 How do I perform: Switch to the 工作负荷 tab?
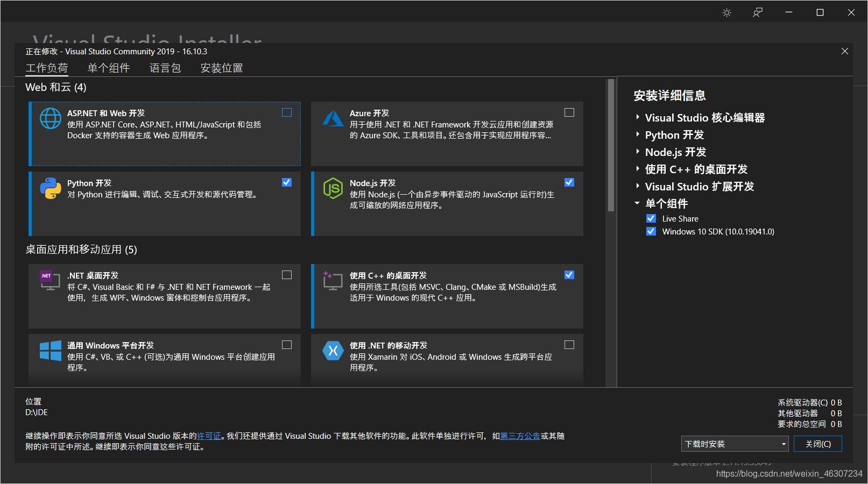pyautogui.click(x=47, y=68)
